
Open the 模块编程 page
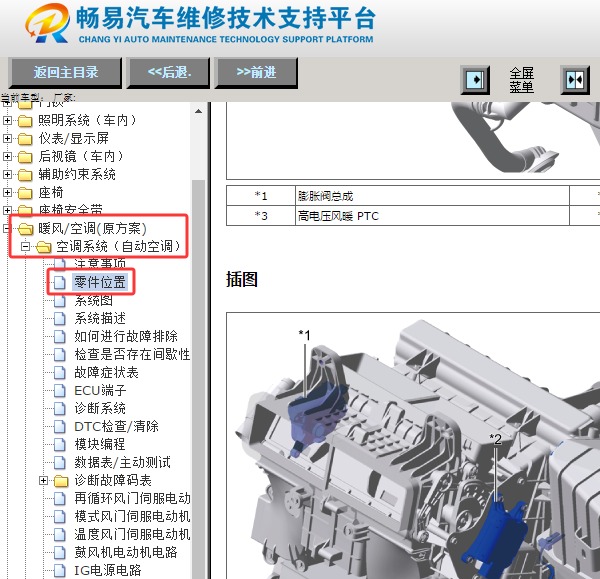pos(100,444)
